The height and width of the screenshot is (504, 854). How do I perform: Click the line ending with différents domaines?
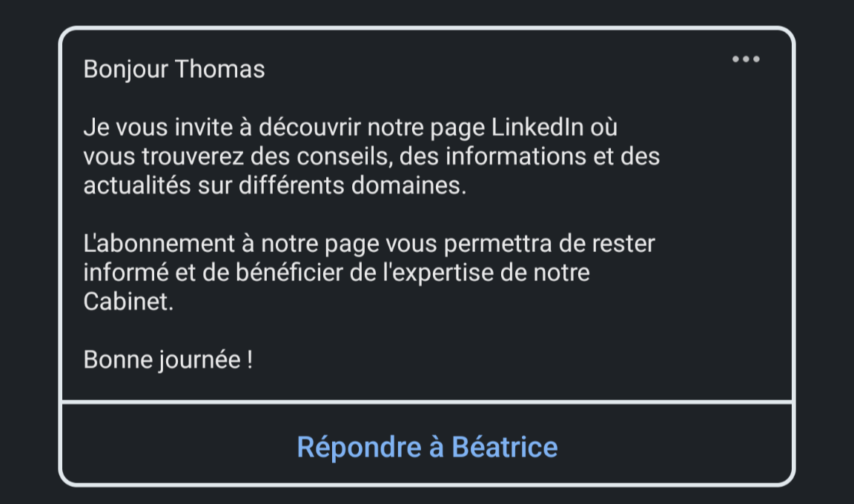click(x=275, y=185)
